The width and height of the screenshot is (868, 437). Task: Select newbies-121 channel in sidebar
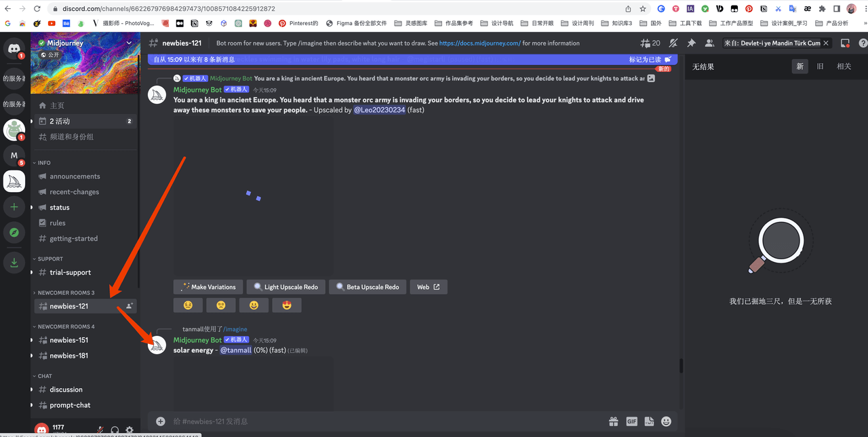pos(85,306)
